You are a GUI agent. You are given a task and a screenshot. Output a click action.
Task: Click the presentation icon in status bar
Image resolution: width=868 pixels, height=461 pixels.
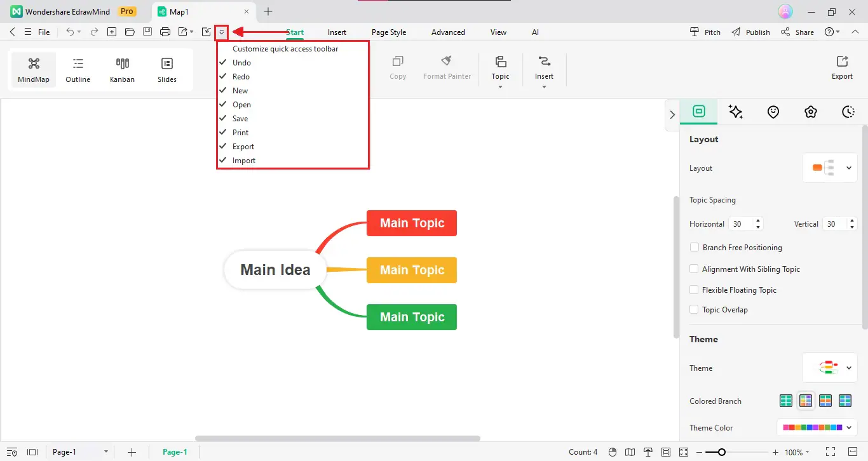pos(648,452)
